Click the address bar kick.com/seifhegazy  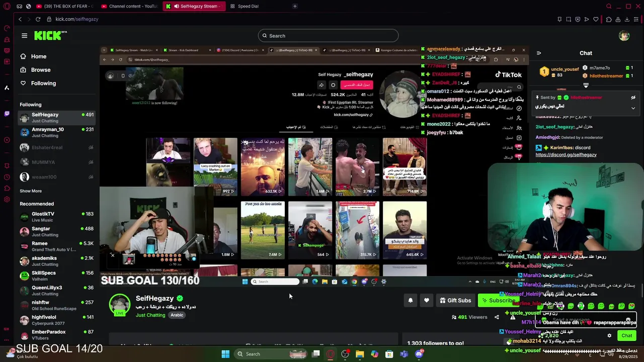pos(77,19)
